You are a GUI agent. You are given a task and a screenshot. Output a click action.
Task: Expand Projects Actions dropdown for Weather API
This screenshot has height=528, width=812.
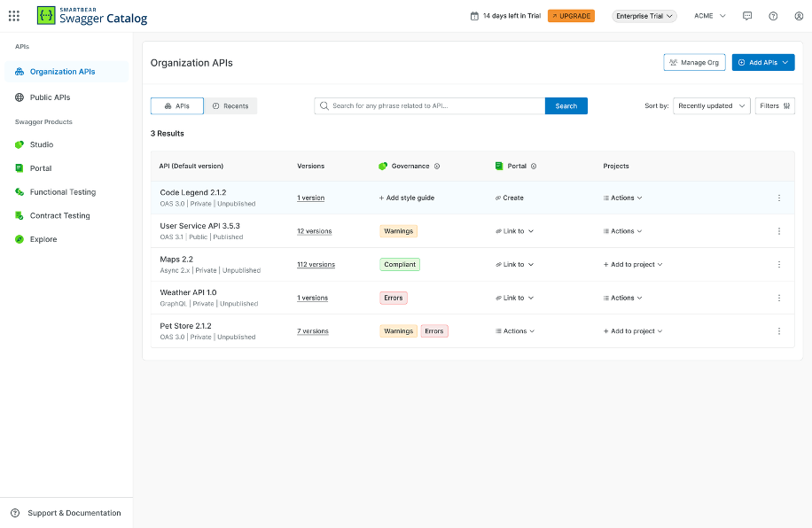click(622, 298)
